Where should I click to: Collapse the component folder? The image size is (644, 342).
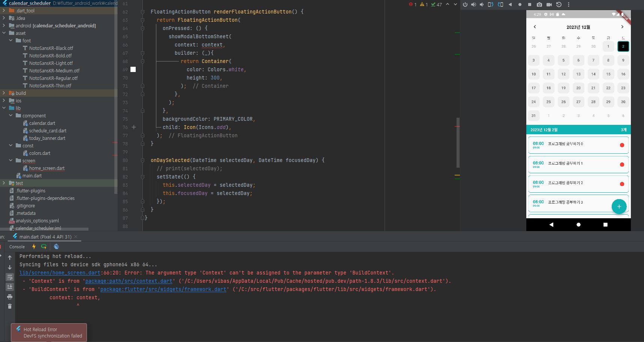coord(11,115)
